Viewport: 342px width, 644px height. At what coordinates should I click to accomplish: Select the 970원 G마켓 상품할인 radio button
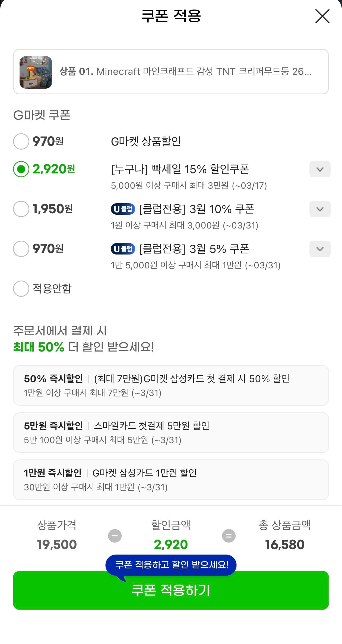click(x=21, y=141)
